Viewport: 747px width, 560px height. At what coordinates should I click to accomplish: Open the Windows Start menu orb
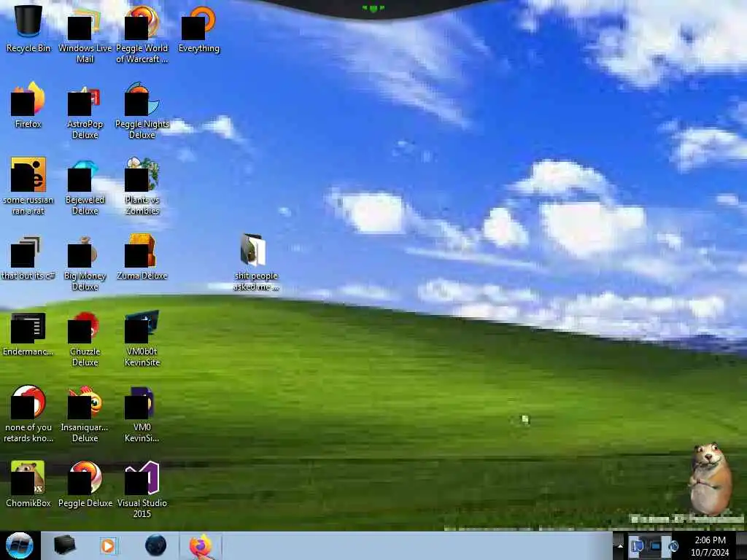coord(20,545)
